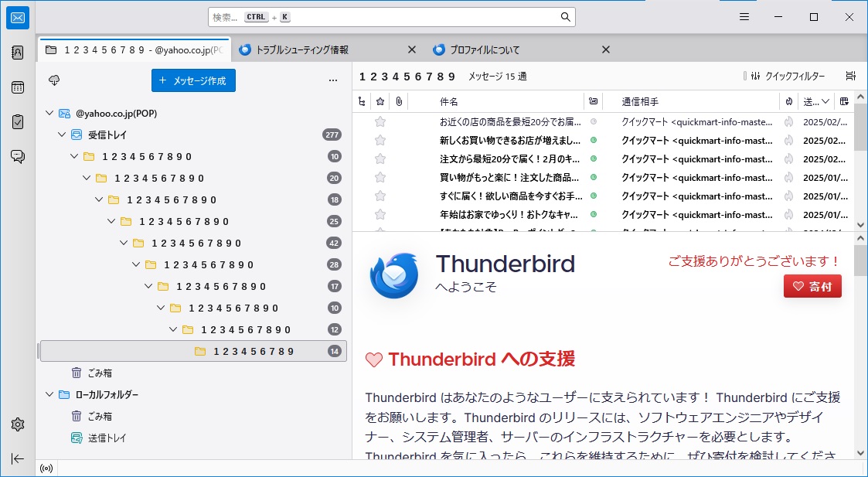Collapse the ローカルフォルダー tree node
The image size is (868, 477).
point(50,395)
